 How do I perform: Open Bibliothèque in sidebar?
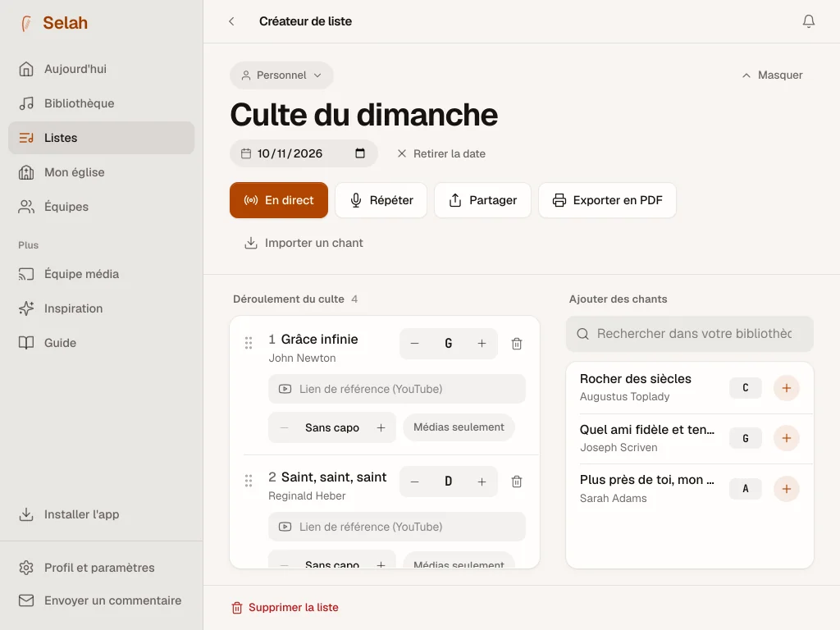pyautogui.click(x=101, y=103)
